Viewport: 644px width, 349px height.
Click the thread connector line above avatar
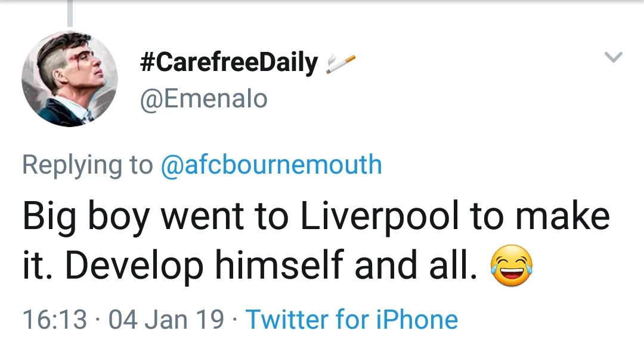point(70,13)
